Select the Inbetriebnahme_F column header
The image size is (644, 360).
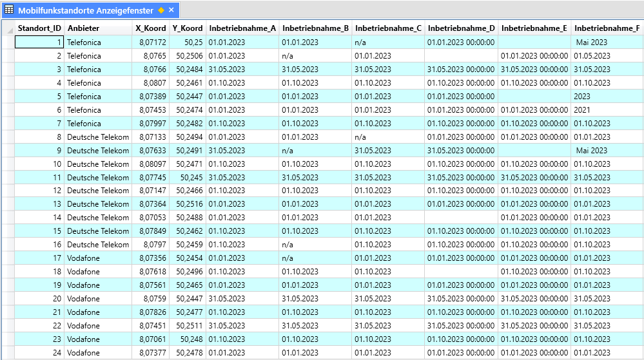tap(607, 28)
